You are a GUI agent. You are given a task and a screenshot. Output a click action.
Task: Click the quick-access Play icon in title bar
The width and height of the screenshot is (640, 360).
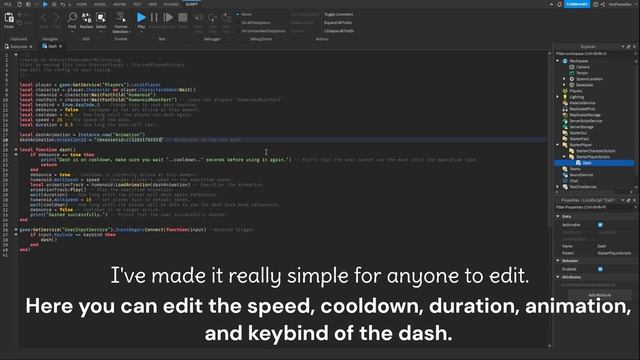[45, 4]
